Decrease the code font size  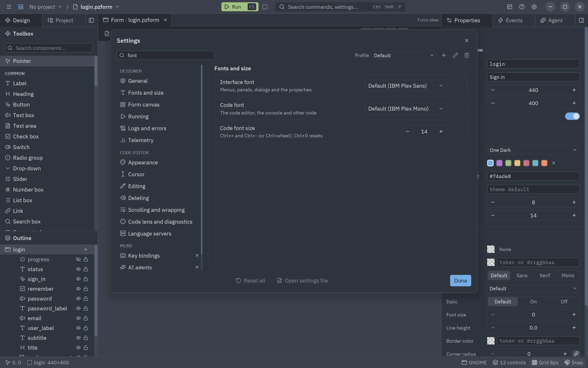(x=408, y=131)
